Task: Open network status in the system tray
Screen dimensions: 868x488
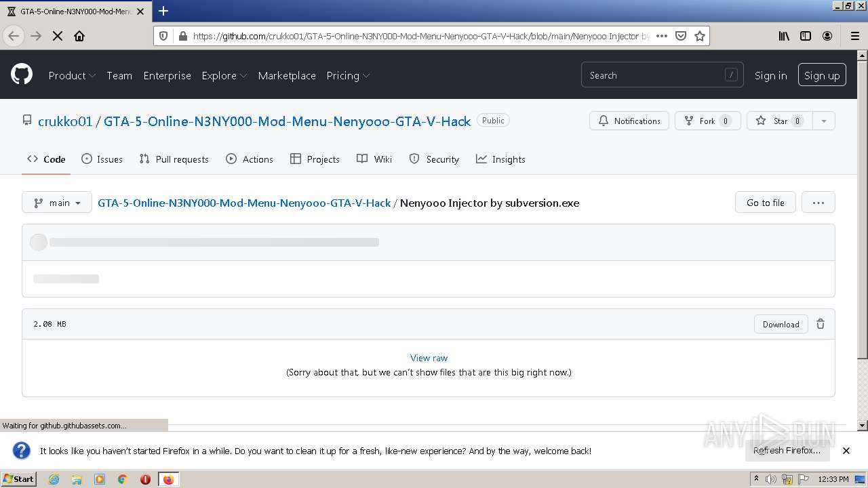Action: [787, 479]
